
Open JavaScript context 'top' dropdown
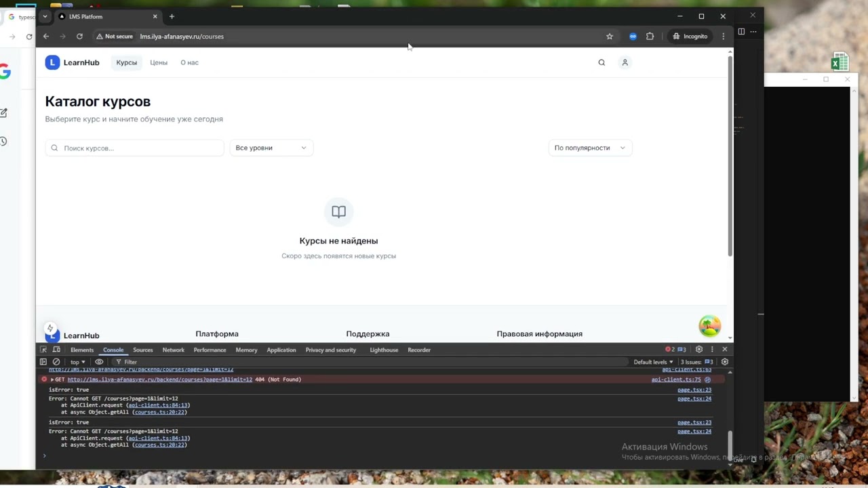click(78, 362)
